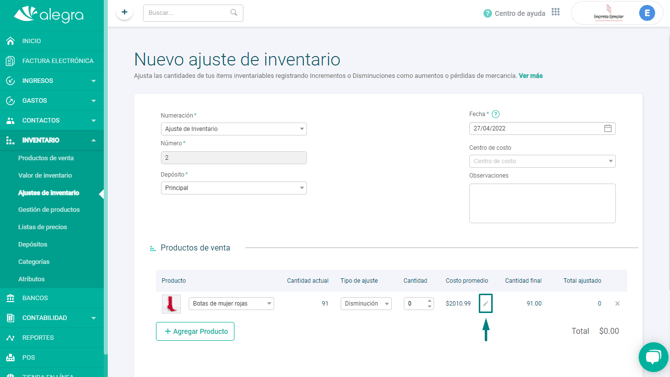Click the Inventario sidebar icon
The image size is (670, 377).
click(x=10, y=141)
